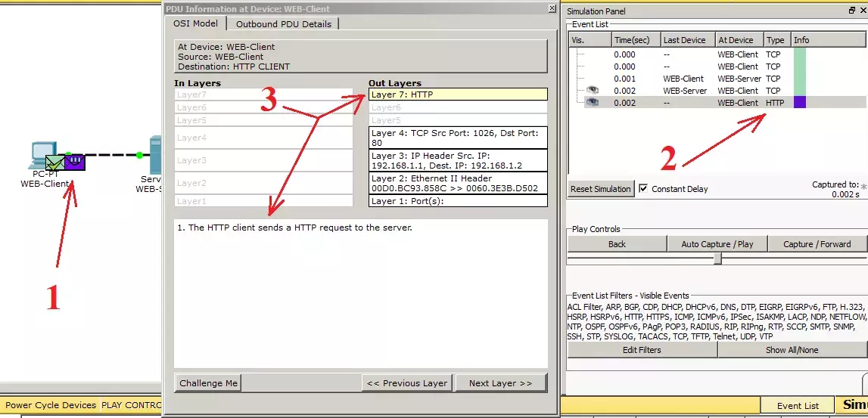868x418 pixels.
Task: Select the WEB-Server device icon
Action: (x=156, y=154)
